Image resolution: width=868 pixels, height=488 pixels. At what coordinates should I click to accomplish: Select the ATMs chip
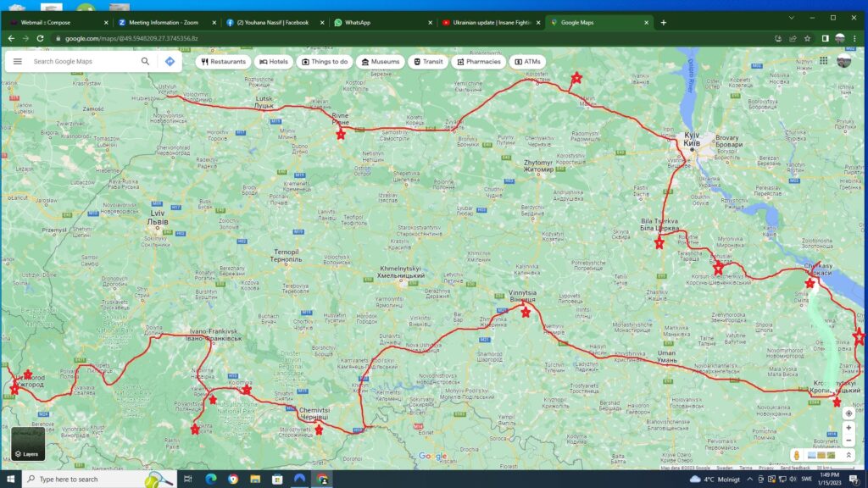tap(527, 61)
